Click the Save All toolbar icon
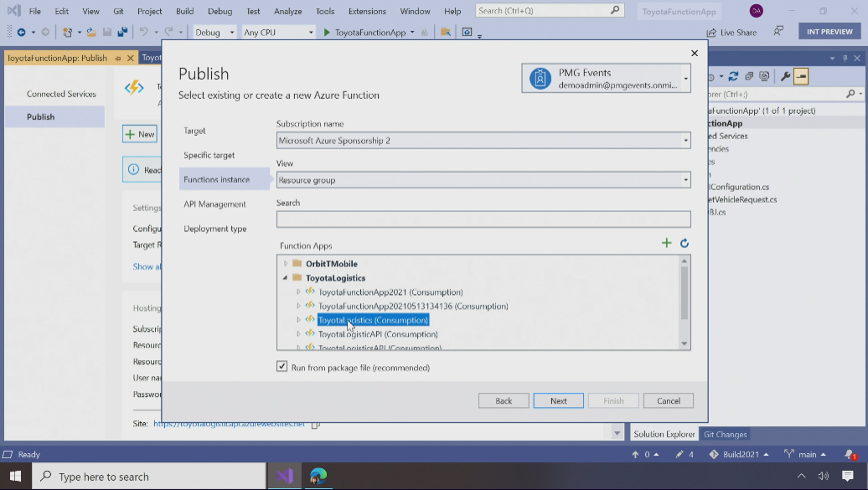 coord(122,33)
